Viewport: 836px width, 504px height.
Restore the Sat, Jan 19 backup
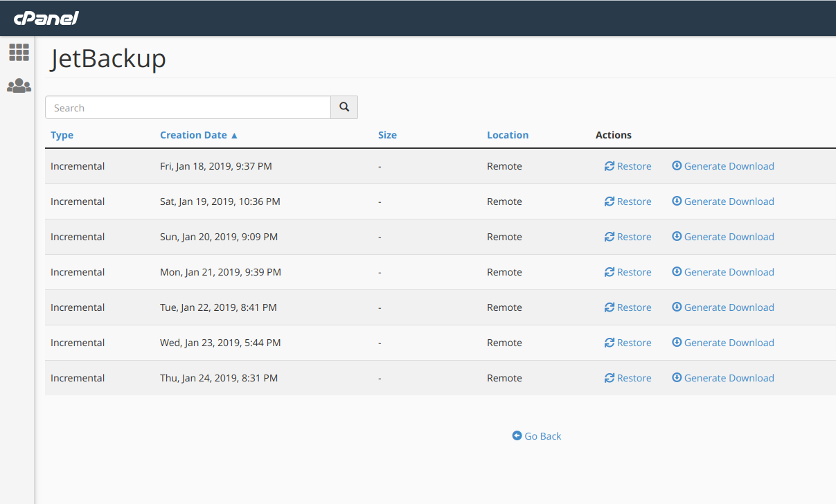pyautogui.click(x=628, y=201)
